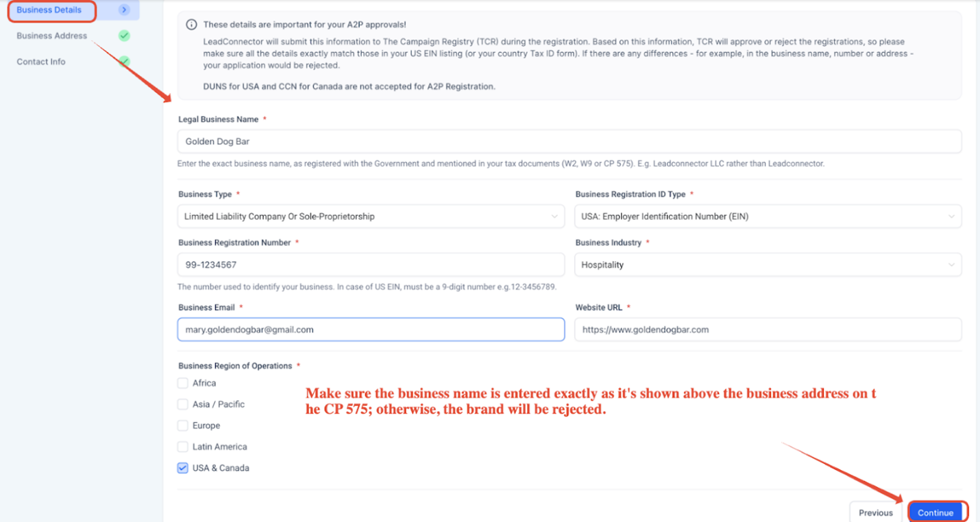Tick the Africa region checkbox

click(182, 383)
